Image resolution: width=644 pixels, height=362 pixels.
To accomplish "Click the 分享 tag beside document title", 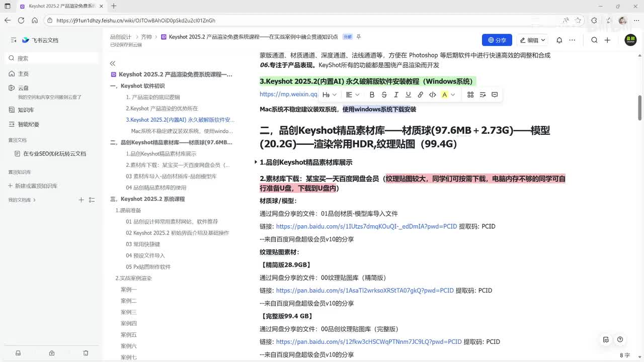I will click(347, 37).
